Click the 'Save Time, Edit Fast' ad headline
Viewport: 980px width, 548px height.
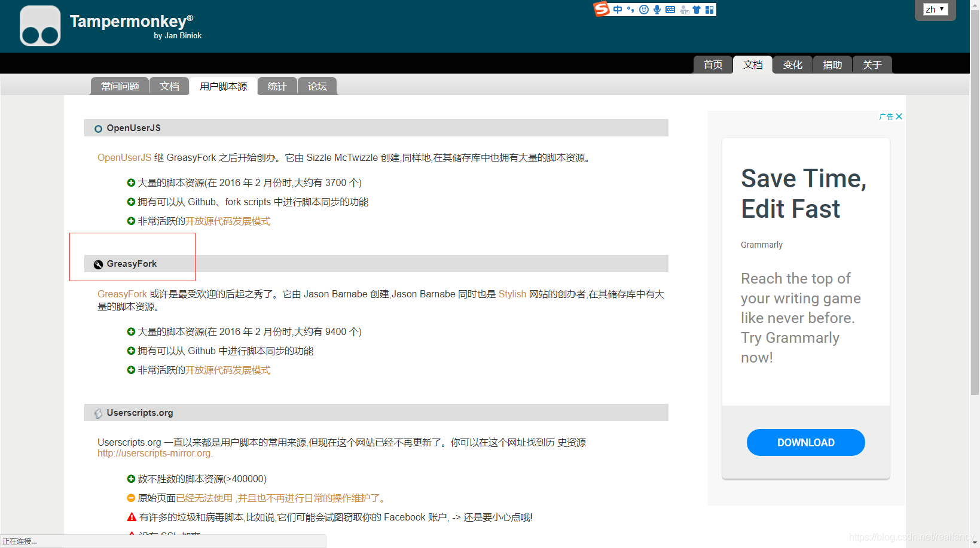pyautogui.click(x=804, y=194)
